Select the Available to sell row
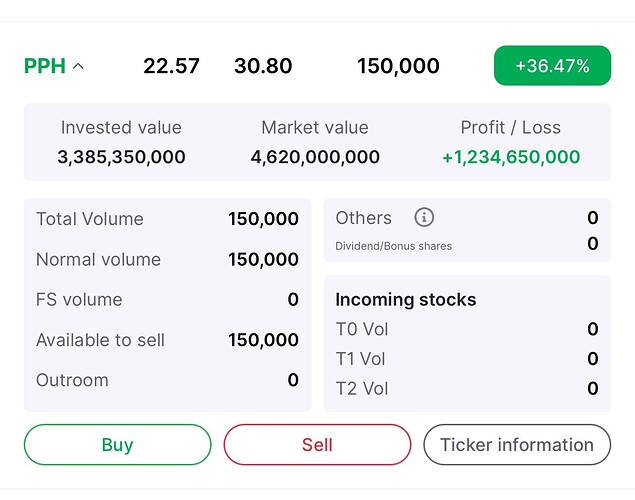The height and width of the screenshot is (500, 635). click(x=167, y=340)
